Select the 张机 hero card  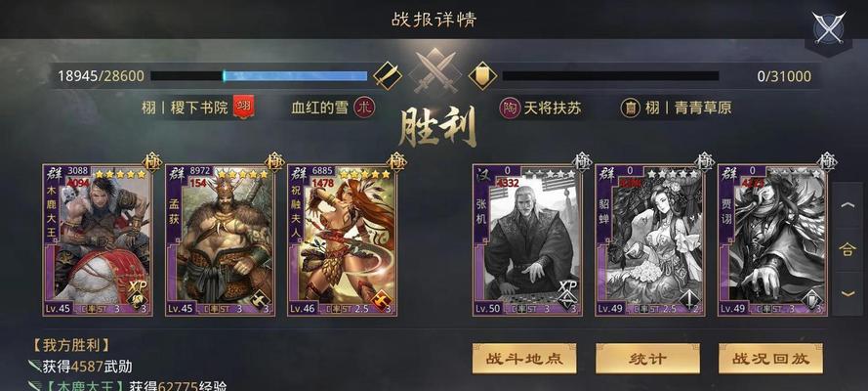[527, 239]
